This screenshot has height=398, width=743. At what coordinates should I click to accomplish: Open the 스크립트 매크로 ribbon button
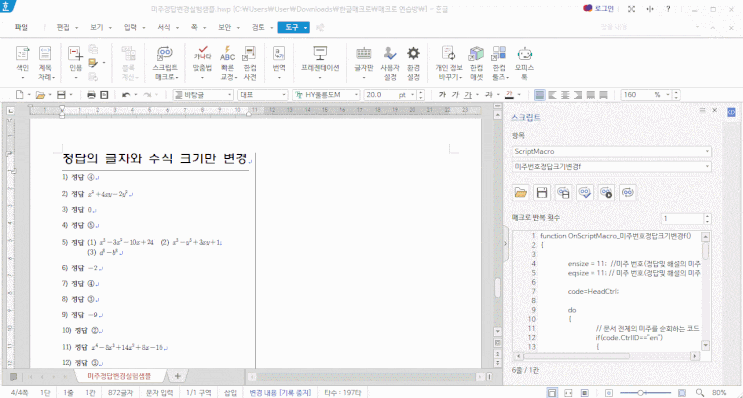click(x=164, y=63)
